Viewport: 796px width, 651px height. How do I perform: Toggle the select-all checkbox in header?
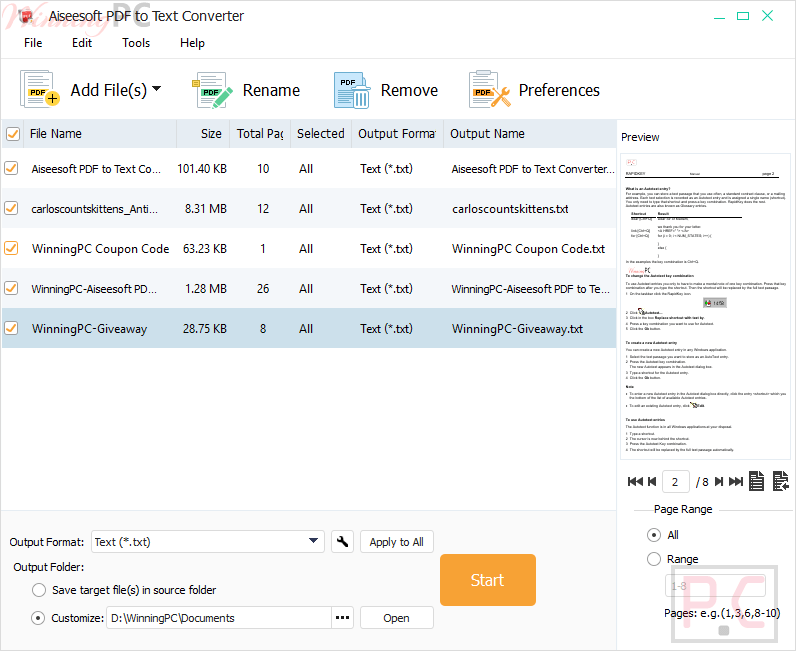(12, 134)
